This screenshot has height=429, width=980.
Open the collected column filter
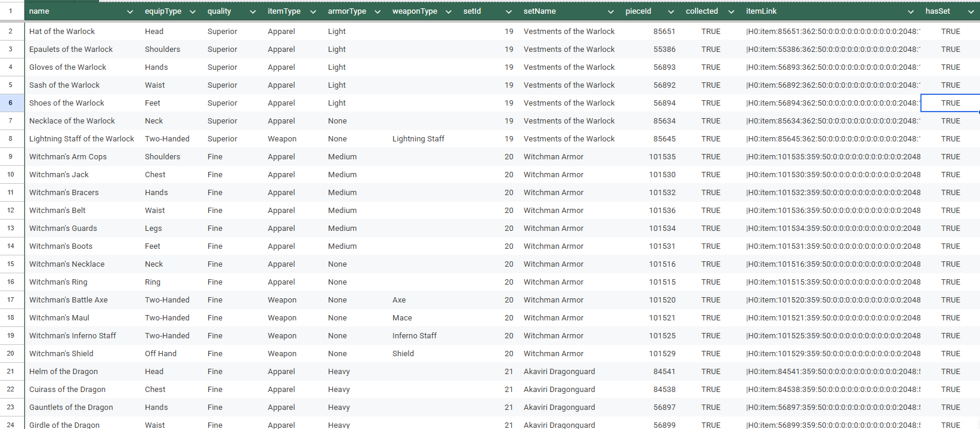pyautogui.click(x=731, y=12)
